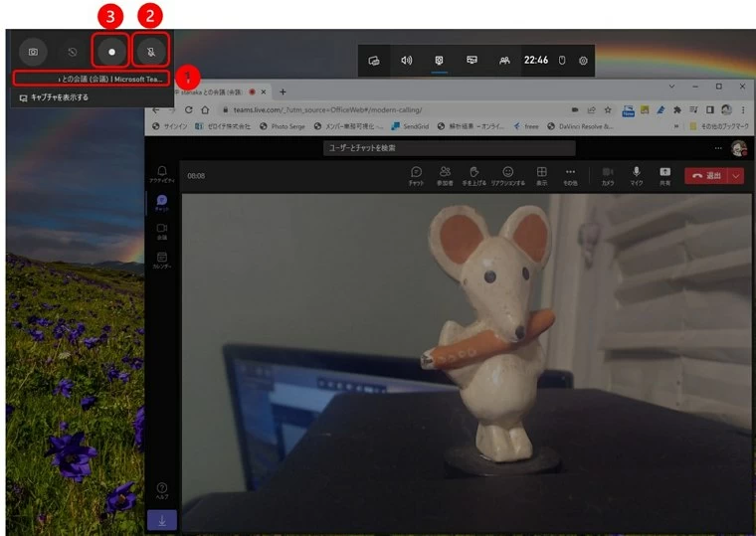The width and height of the screenshot is (756, 536).
Task: Start recording with the Game Bar record button
Action: click(x=111, y=52)
